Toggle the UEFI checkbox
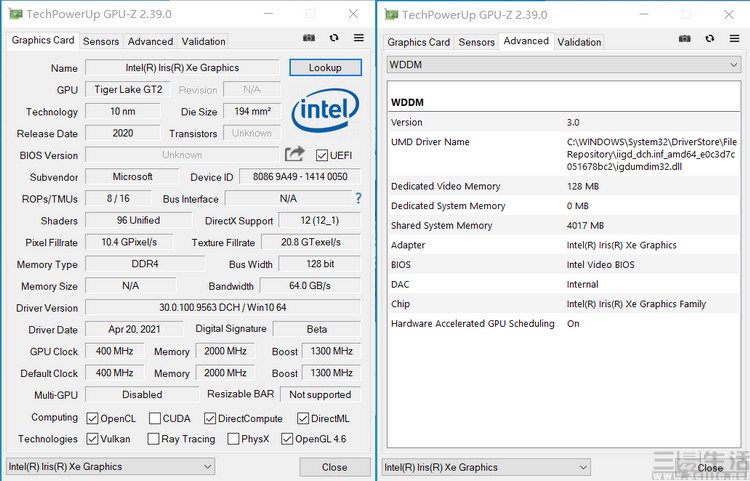Viewport: 750px width, 481px height. (322, 155)
